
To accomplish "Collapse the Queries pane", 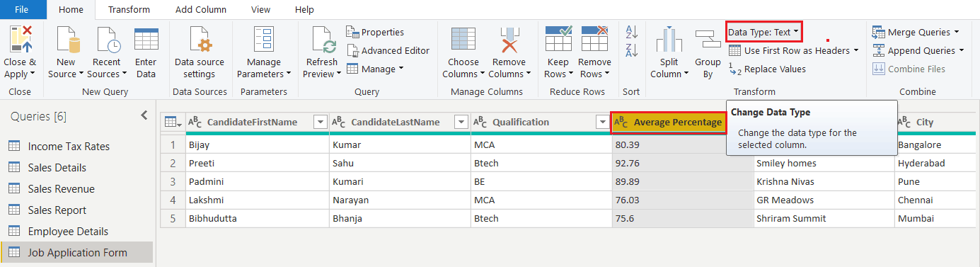I will [x=144, y=115].
